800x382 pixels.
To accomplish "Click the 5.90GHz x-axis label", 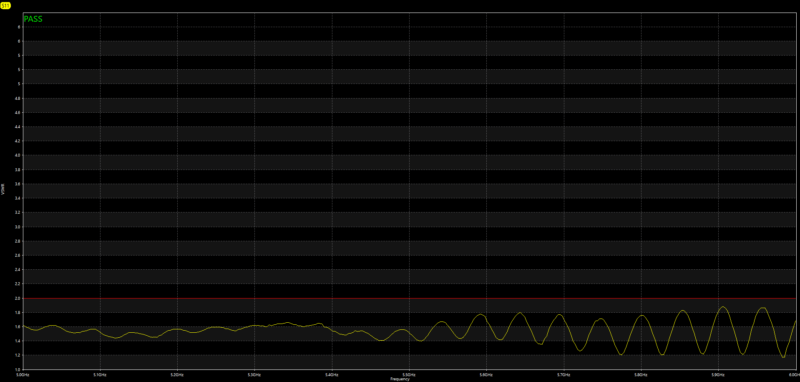I will pos(718,374).
